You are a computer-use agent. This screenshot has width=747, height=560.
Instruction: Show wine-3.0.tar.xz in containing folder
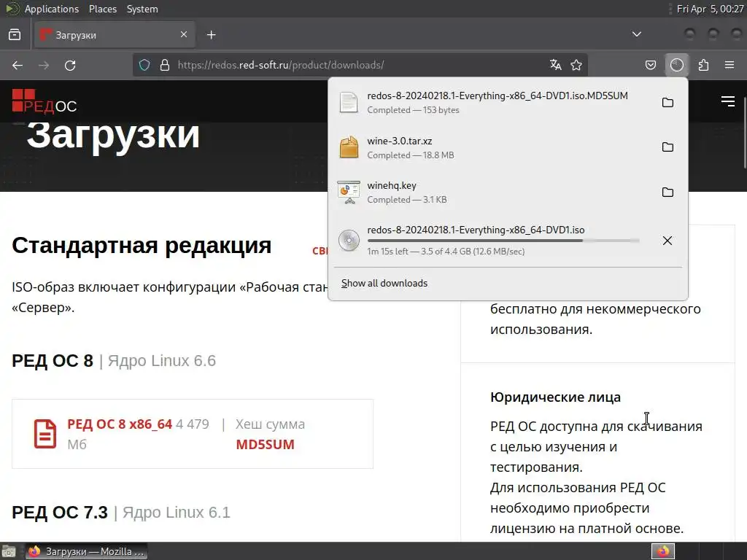coord(668,147)
